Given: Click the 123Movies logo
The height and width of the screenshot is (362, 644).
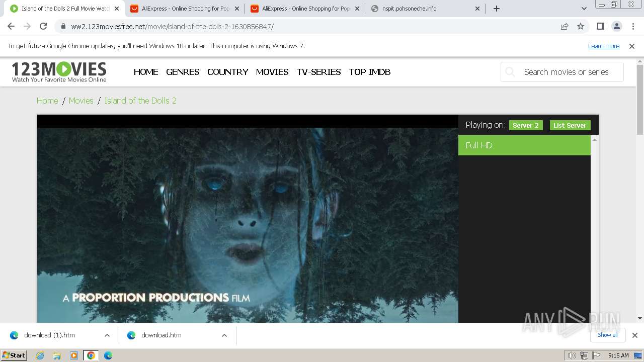Looking at the screenshot, I should click(59, 72).
